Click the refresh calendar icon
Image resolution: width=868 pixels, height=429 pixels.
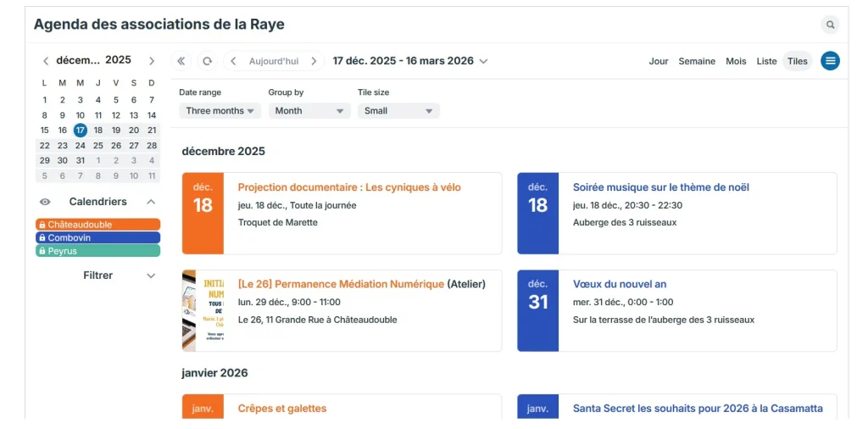coord(206,61)
